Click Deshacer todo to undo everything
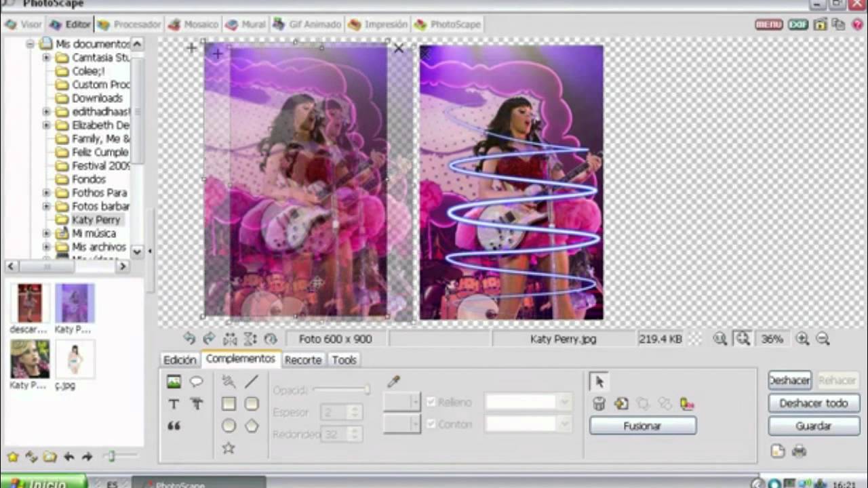Image resolution: width=868 pixels, height=488 pixels. click(813, 403)
